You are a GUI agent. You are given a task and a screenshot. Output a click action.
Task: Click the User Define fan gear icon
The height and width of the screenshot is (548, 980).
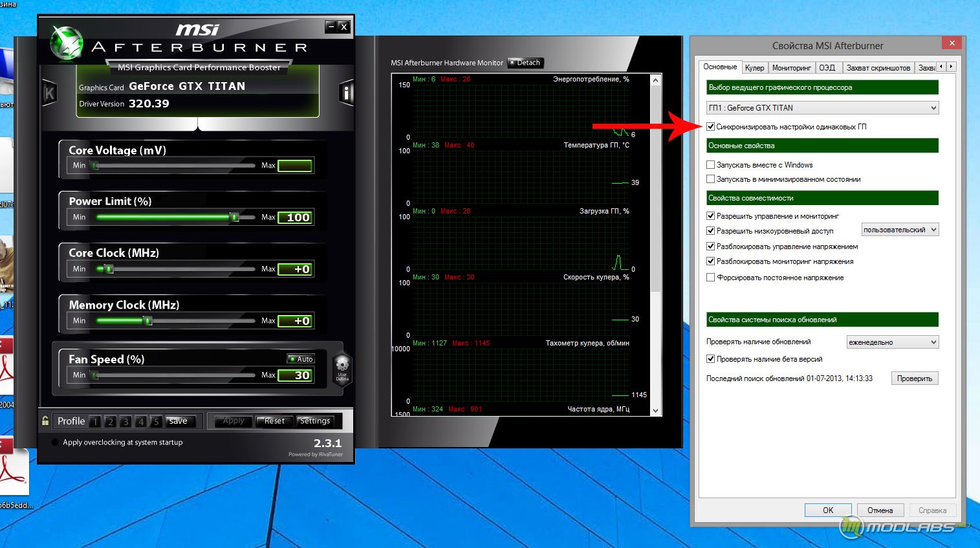(x=342, y=370)
